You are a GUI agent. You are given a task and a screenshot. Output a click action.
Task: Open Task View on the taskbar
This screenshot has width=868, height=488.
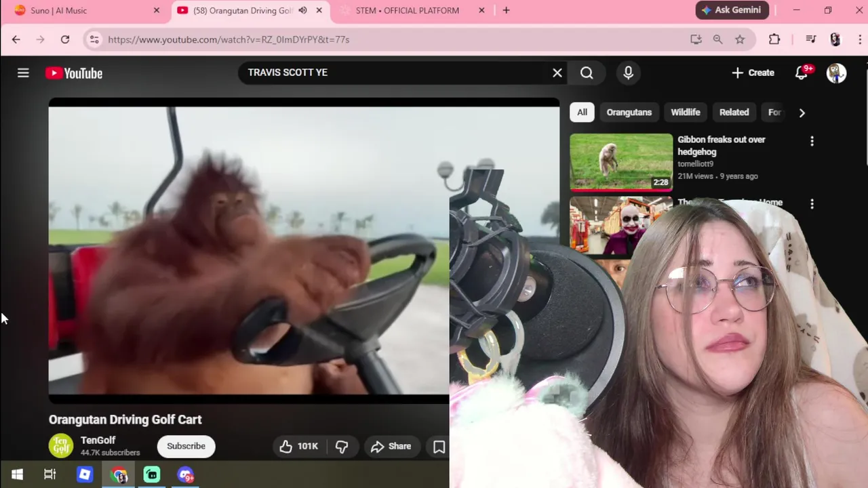pyautogui.click(x=50, y=474)
